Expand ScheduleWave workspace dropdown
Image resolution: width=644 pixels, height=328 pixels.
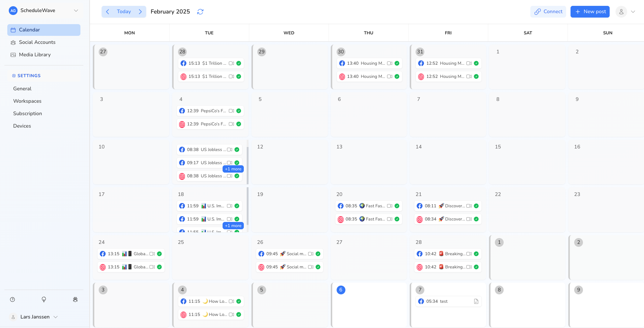pos(76,11)
